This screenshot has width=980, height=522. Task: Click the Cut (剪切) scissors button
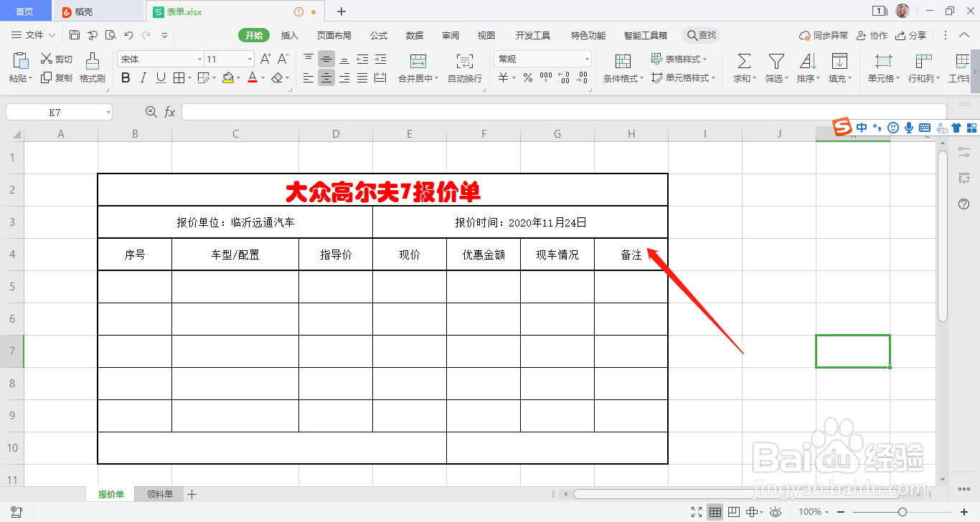coord(56,59)
